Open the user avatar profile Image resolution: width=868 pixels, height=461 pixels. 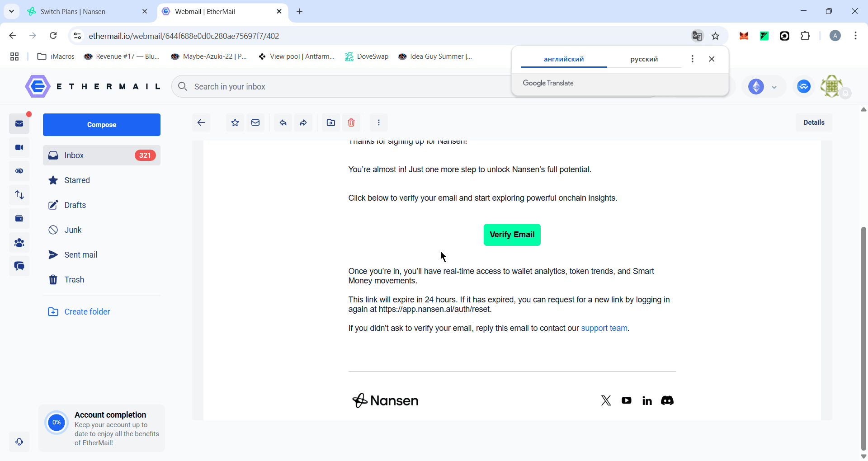[x=832, y=86]
